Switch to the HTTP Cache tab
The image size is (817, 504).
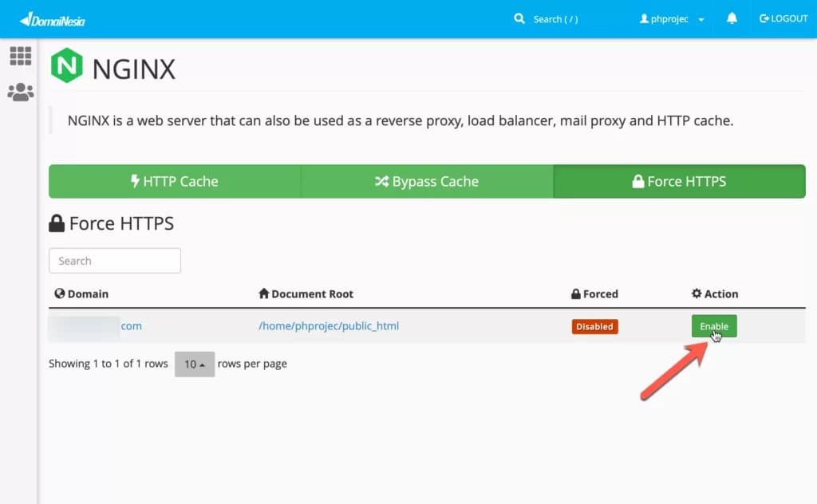click(175, 181)
